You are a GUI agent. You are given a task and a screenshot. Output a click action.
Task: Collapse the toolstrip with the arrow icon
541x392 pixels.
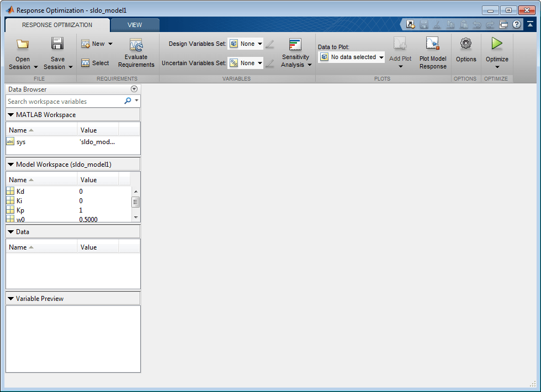coord(531,24)
